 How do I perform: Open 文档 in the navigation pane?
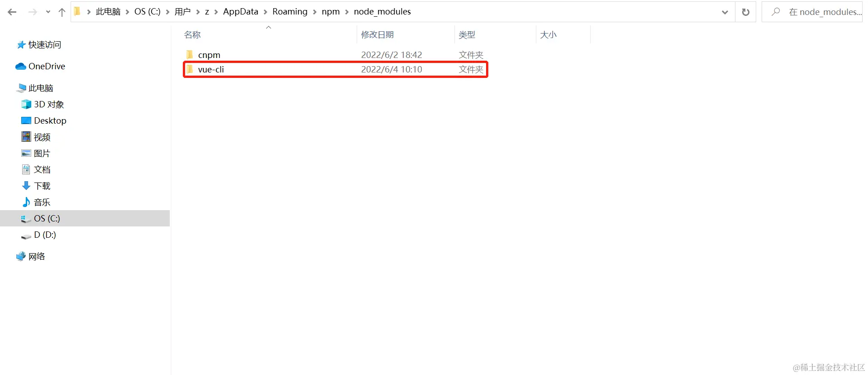(42, 169)
